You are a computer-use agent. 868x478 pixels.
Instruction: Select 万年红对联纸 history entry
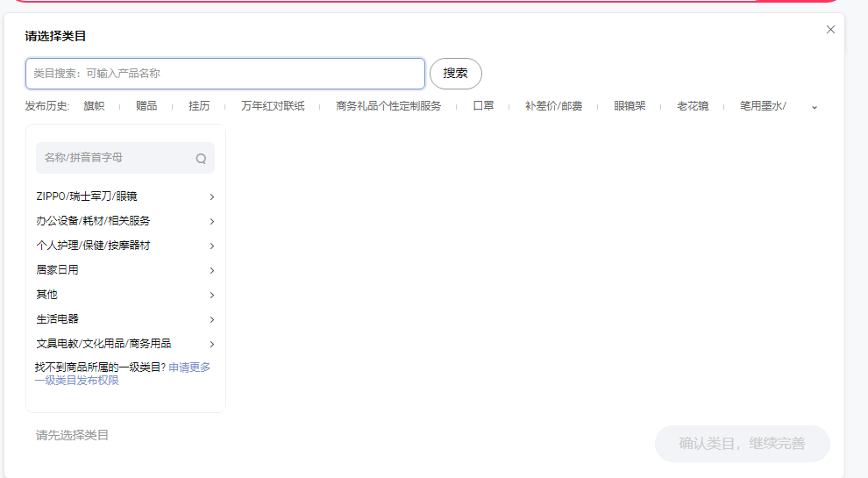pos(273,106)
